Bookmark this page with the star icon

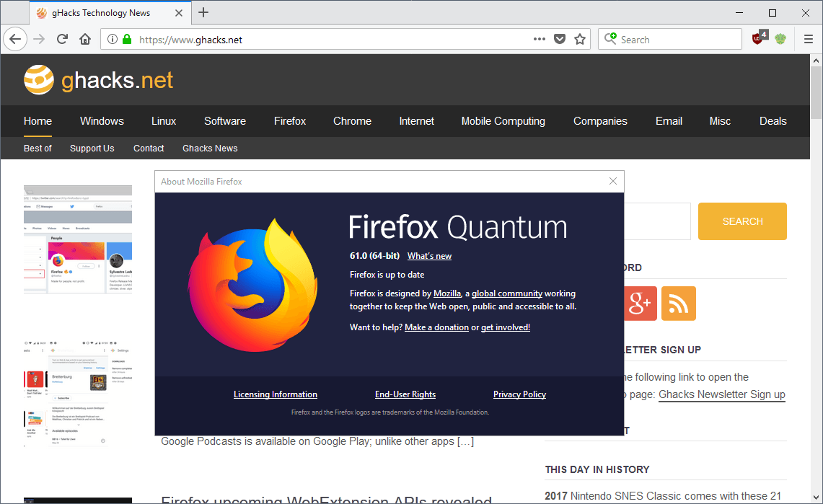click(580, 40)
